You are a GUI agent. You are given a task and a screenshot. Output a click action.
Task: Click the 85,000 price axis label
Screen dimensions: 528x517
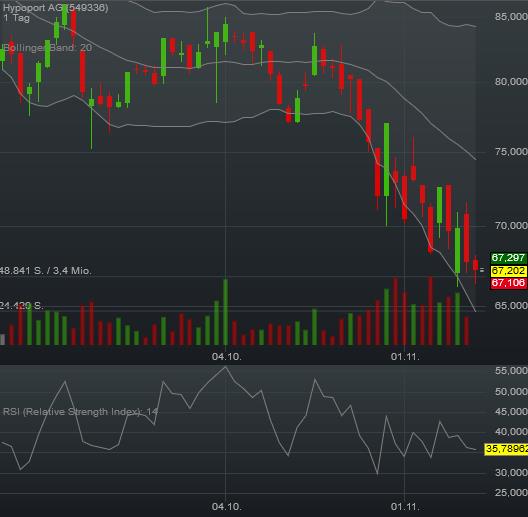click(511, 17)
